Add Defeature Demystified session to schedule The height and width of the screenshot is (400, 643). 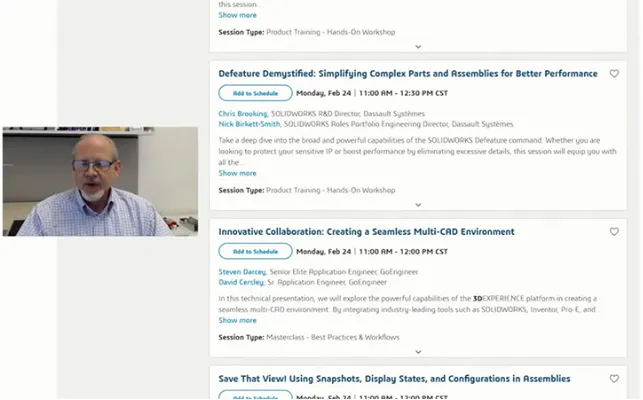pyautogui.click(x=255, y=93)
